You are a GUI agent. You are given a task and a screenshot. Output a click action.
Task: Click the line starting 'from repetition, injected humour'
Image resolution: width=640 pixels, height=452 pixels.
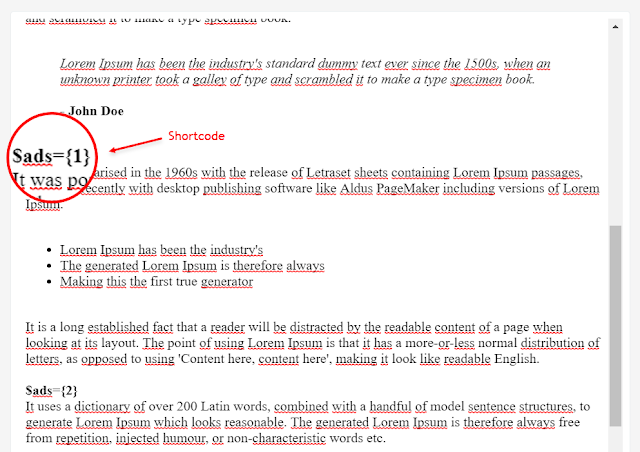pos(206,438)
